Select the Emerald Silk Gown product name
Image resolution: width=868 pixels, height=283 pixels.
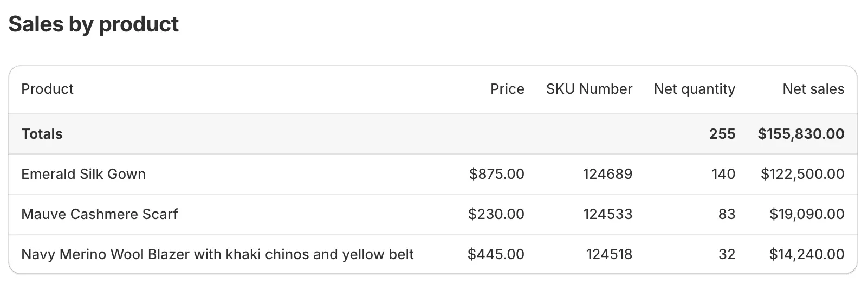click(83, 174)
